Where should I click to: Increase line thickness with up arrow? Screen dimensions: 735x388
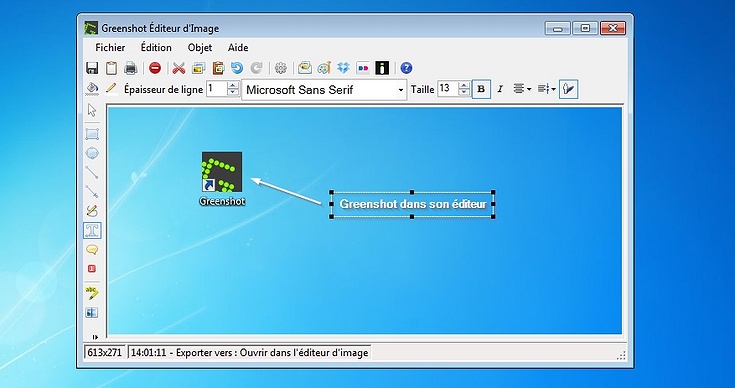232,85
